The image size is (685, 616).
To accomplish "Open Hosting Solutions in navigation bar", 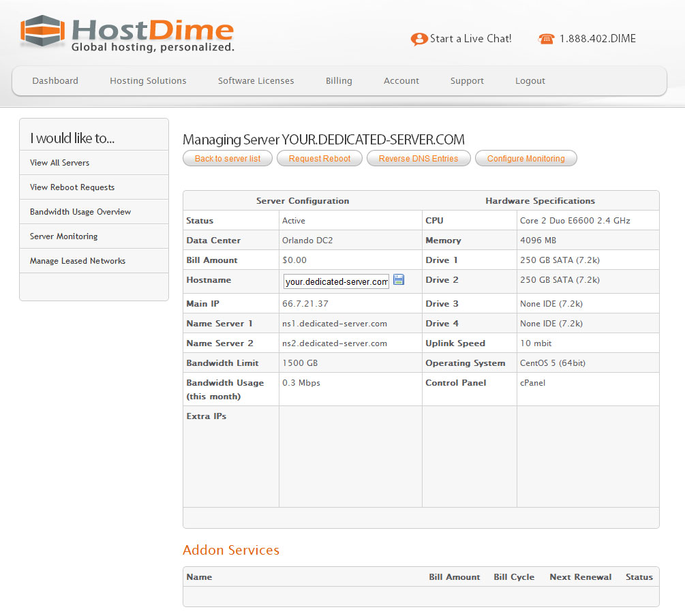I will [x=148, y=81].
